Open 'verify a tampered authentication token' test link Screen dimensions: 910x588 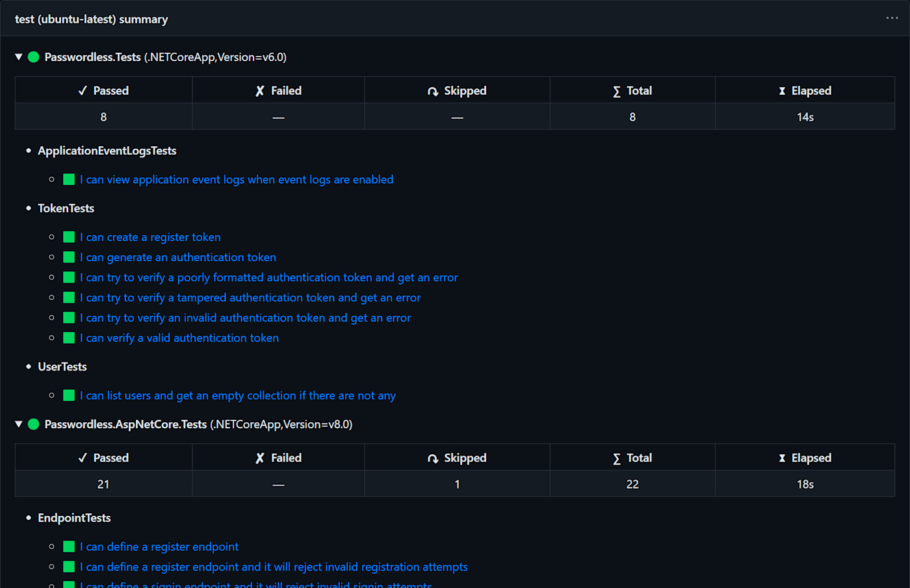(x=250, y=298)
